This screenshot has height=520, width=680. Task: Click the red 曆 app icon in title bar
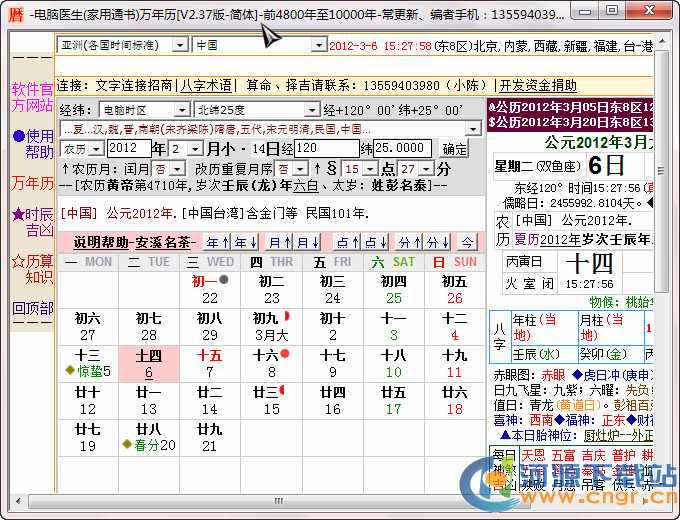tap(15, 14)
